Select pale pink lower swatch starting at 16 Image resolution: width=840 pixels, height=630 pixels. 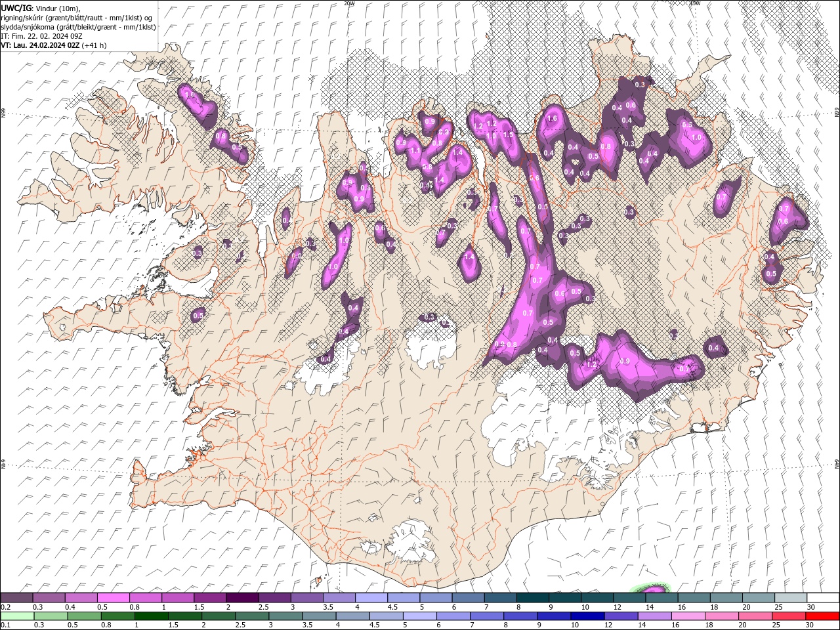[x=688, y=616]
